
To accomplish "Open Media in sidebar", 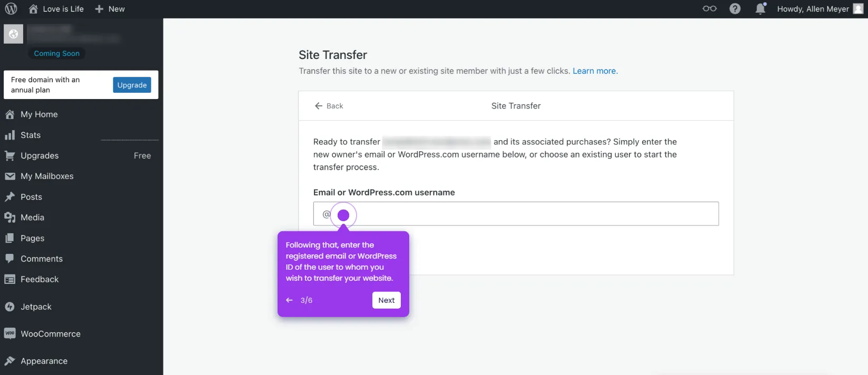I will (x=32, y=218).
